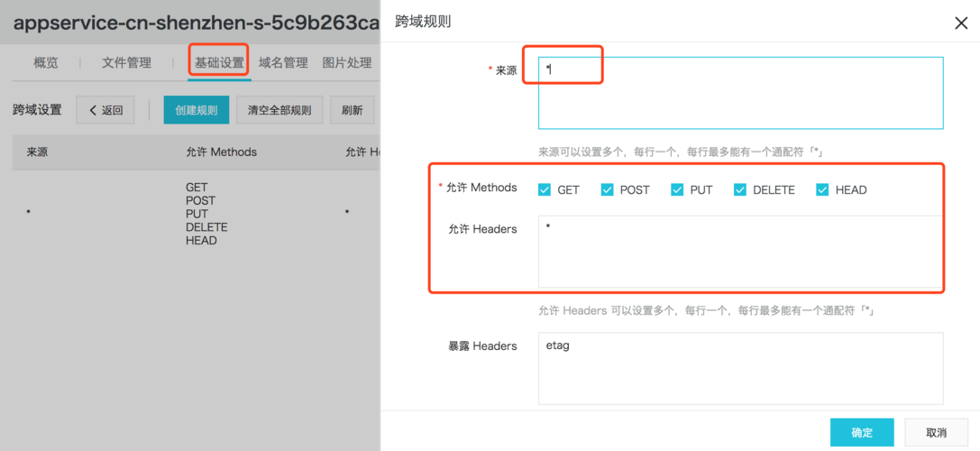Toggle the HEAD method checkbox

tap(822, 189)
